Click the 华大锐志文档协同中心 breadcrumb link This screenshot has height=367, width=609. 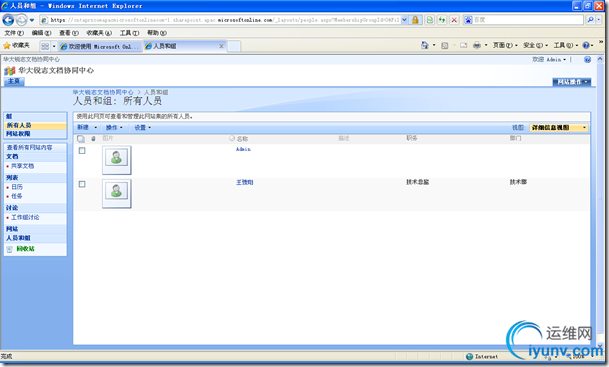(x=103, y=92)
